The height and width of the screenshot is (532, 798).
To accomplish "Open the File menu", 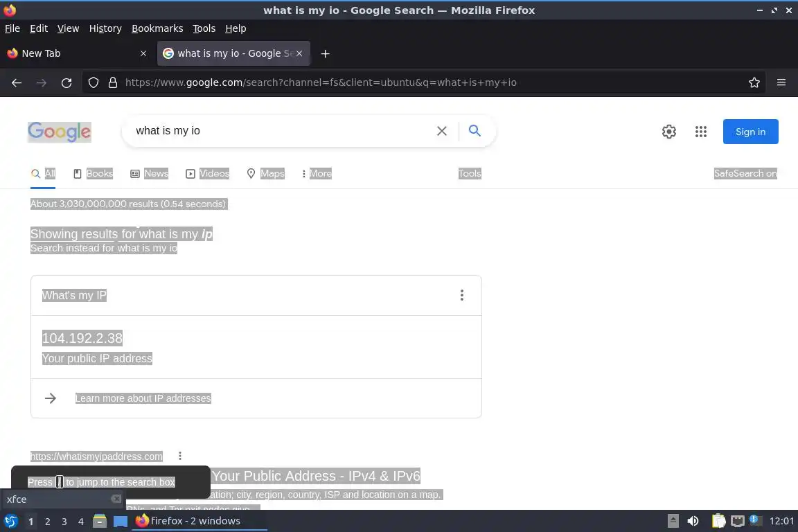I will [12, 28].
